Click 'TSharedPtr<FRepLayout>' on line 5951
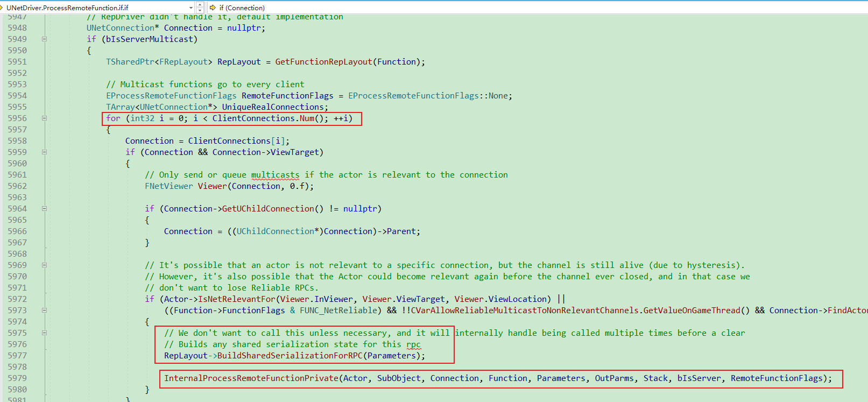Image resolution: width=868 pixels, height=402 pixels. [x=159, y=62]
